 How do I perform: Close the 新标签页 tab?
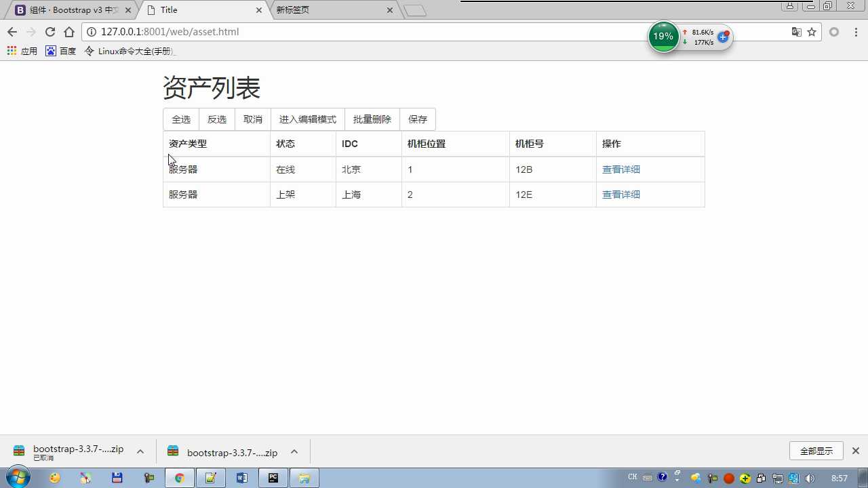[x=389, y=10]
